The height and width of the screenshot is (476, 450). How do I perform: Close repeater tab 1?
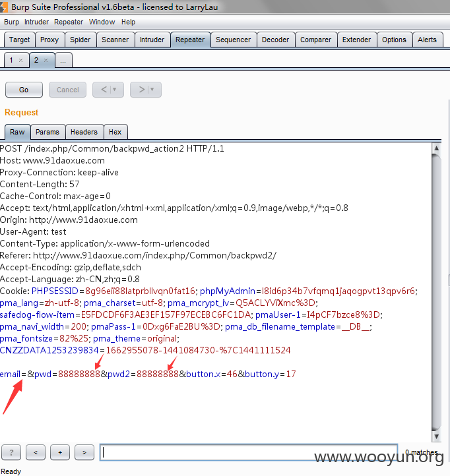(20, 61)
